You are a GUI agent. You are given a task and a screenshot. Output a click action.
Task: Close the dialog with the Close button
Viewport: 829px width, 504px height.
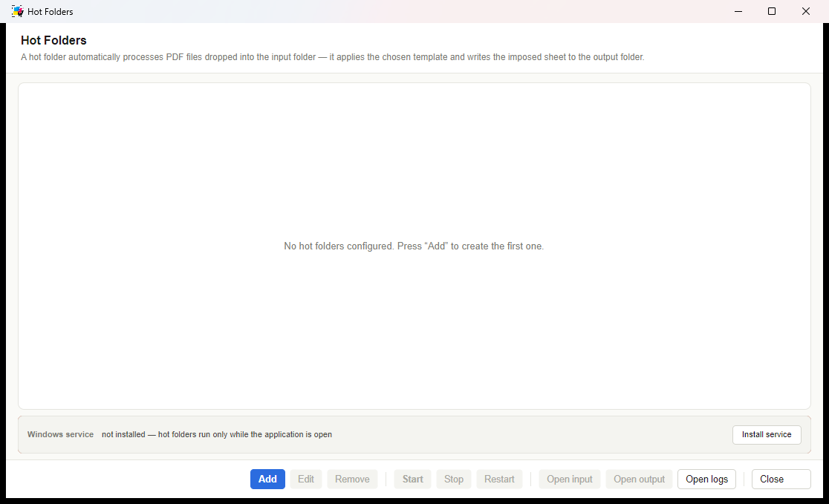coord(781,480)
